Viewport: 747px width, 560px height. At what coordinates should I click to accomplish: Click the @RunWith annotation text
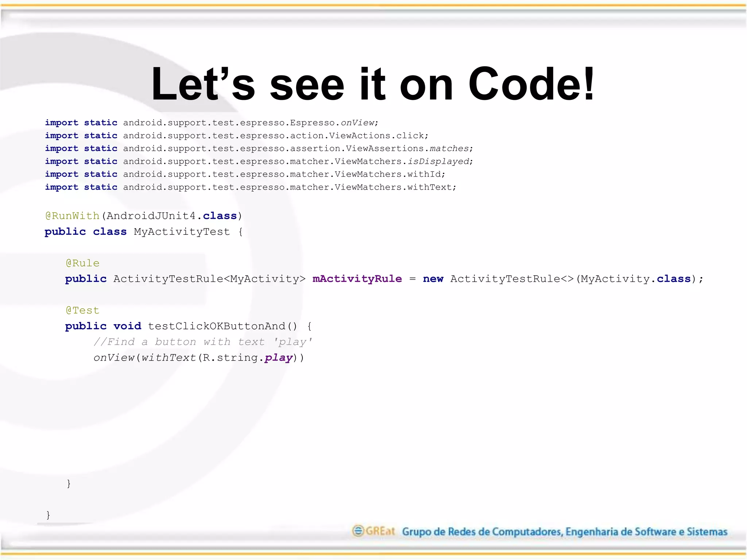tap(72, 216)
